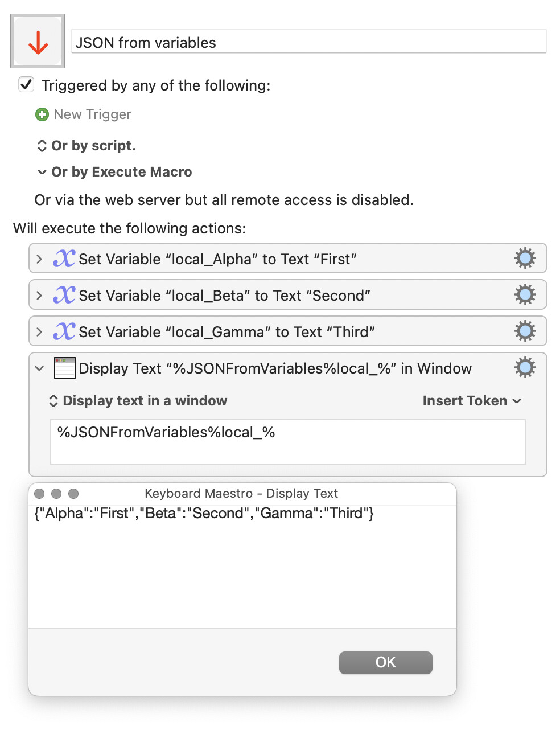This screenshot has width=560, height=730.
Task: Open gear menu for local_Alpha action
Action: [x=525, y=259]
